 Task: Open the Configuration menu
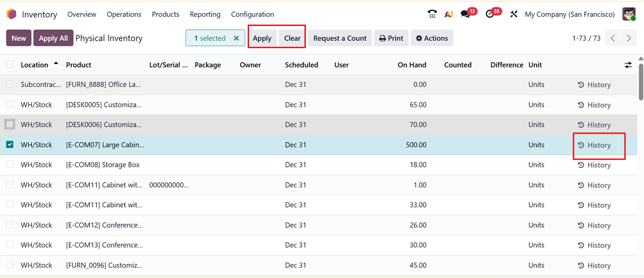click(x=252, y=14)
